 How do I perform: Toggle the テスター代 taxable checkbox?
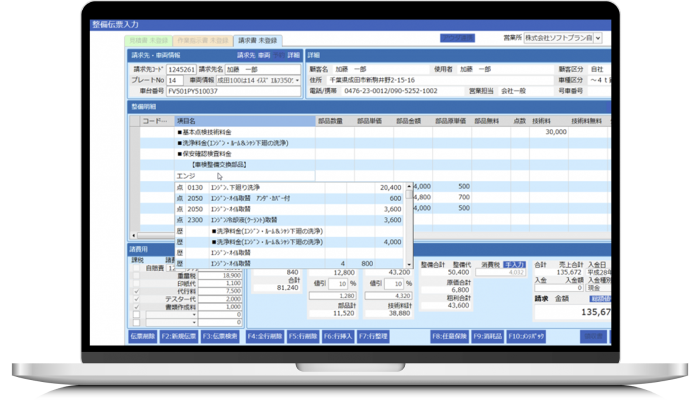(x=137, y=298)
